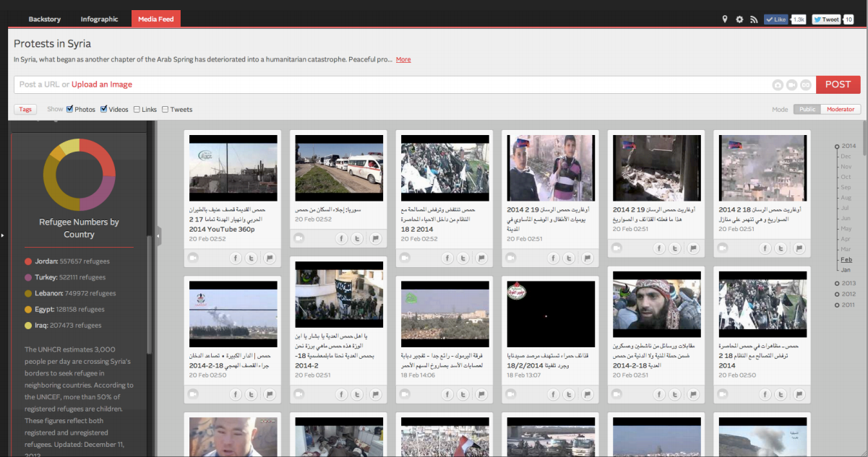Viewport: 868px width, 457px height.
Task: Jump to Jan on the timeline
Action: (x=846, y=269)
